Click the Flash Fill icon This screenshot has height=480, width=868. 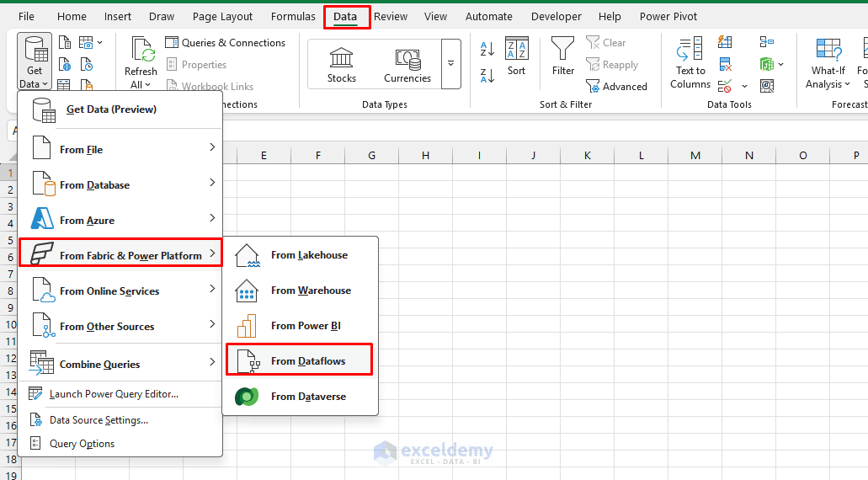[725, 42]
